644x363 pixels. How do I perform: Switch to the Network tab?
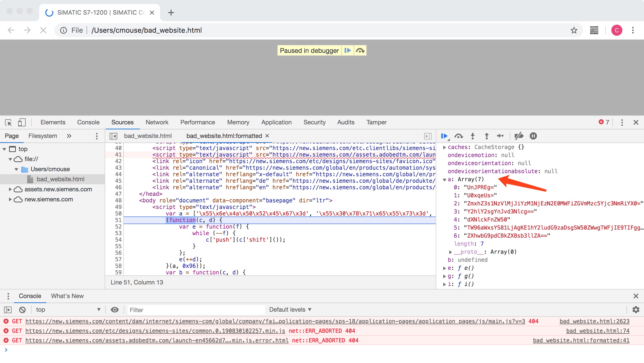[x=157, y=122]
